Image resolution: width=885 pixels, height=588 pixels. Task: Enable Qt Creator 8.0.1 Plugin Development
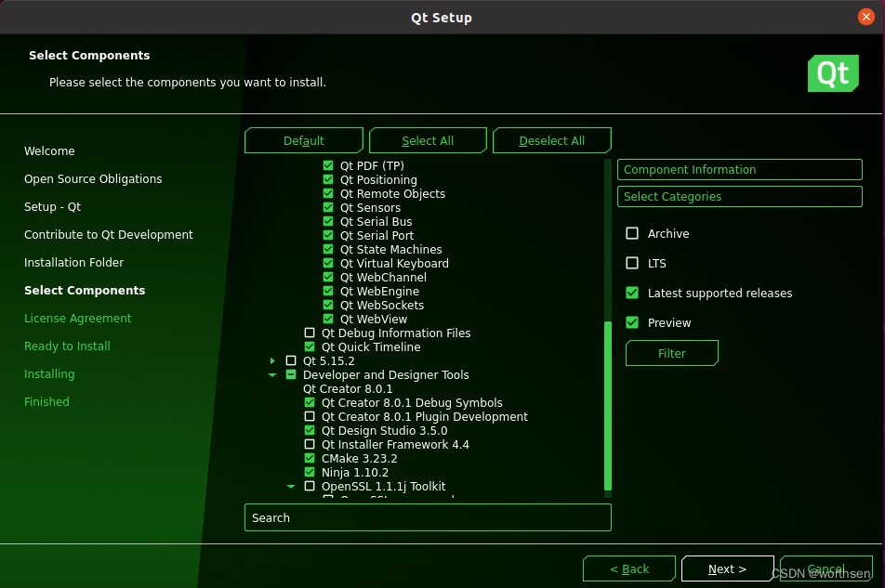310,416
